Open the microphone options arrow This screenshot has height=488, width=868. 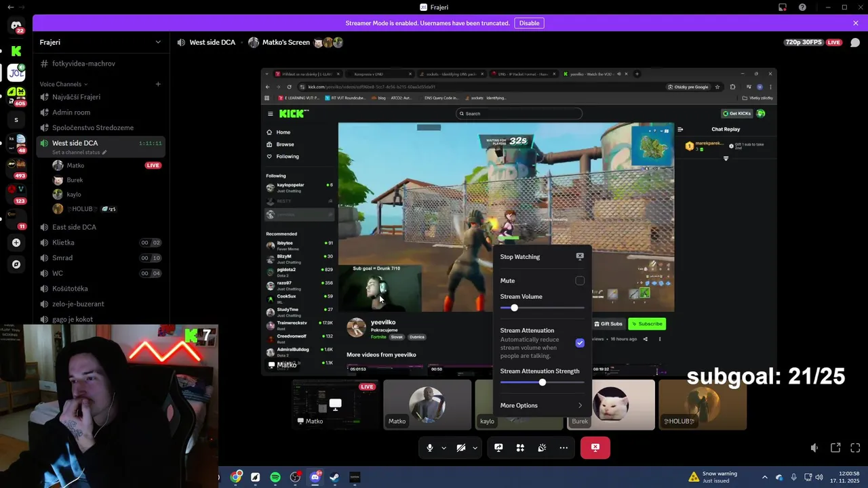[x=443, y=448]
